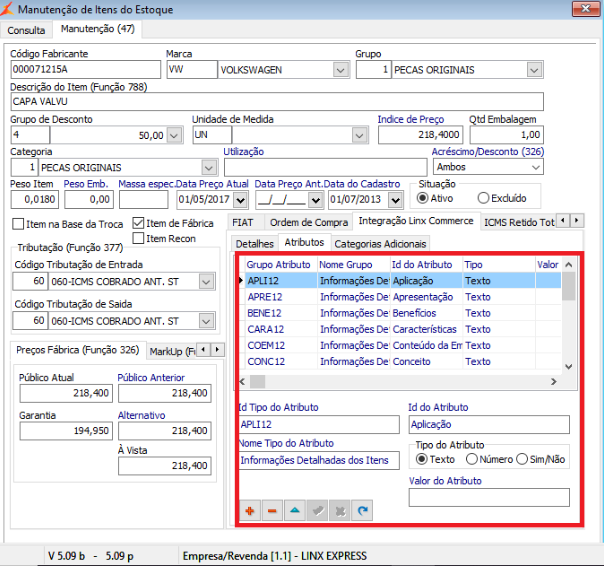Switch to the Consulta tab
The width and height of the screenshot is (604, 566).
tap(26, 30)
